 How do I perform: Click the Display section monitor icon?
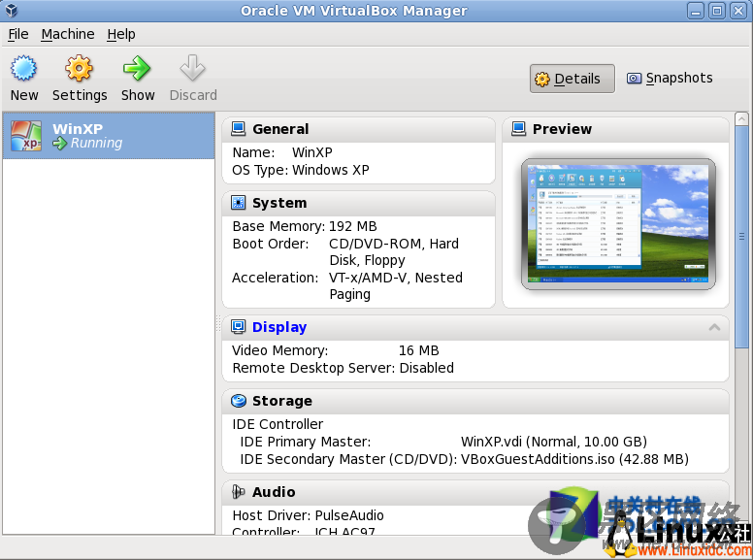tap(238, 327)
